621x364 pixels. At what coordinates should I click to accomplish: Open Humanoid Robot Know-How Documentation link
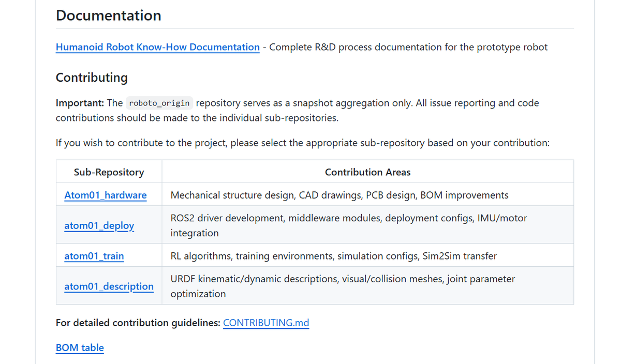coord(158,47)
